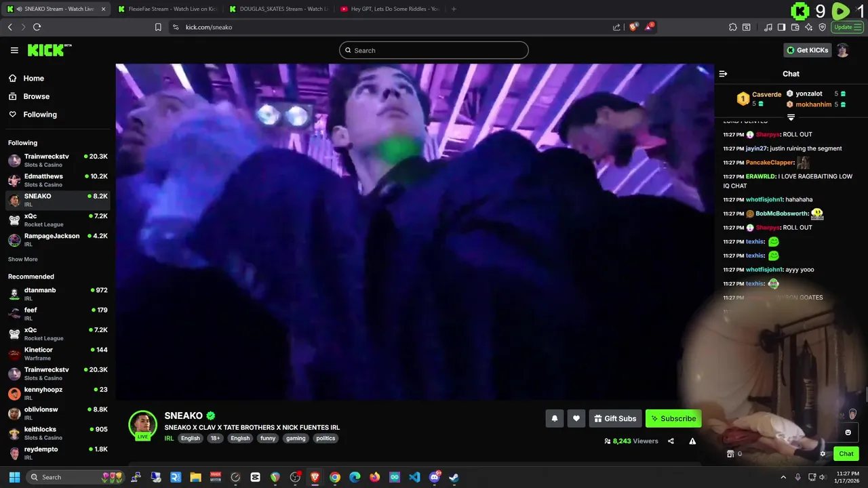Viewport: 868px width, 488px height.
Task: Switch to the DOUGLAS_SKATES Stream tab
Action: (279, 9)
